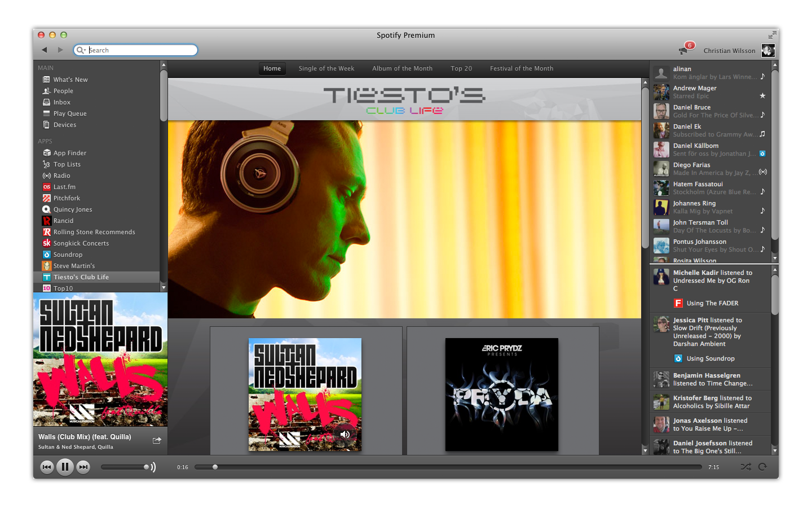Viewport: 812px width, 508px height.
Task: Open the Quincy Jones app
Action: 67,209
